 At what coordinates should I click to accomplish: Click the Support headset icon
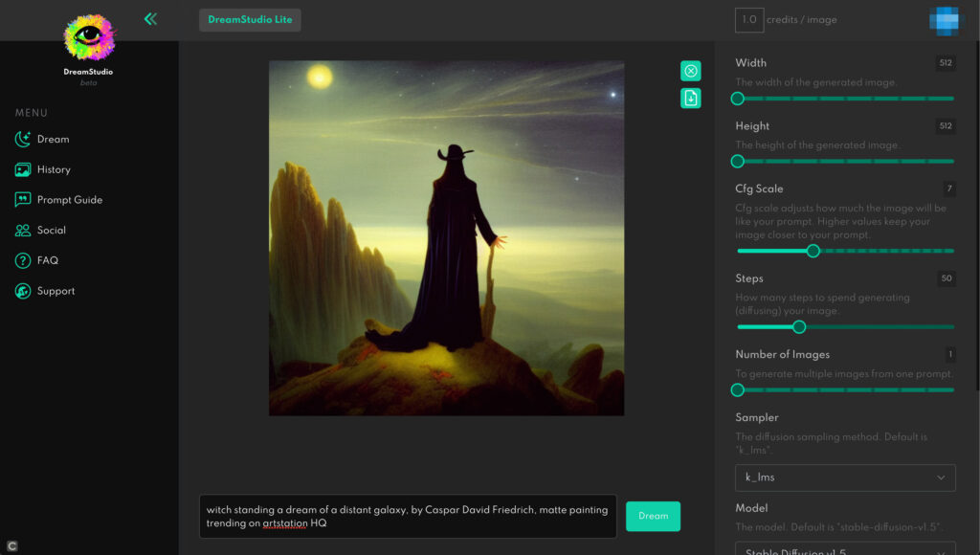pyautogui.click(x=23, y=291)
